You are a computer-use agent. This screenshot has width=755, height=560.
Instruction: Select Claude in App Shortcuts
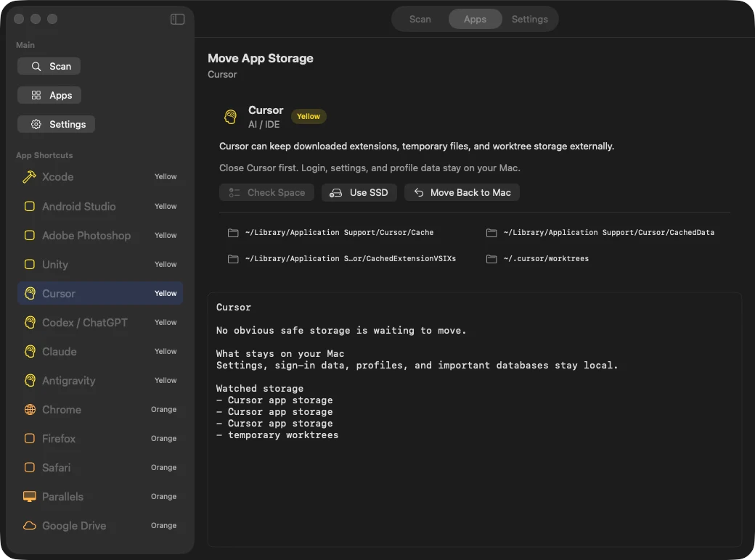[x=100, y=352]
